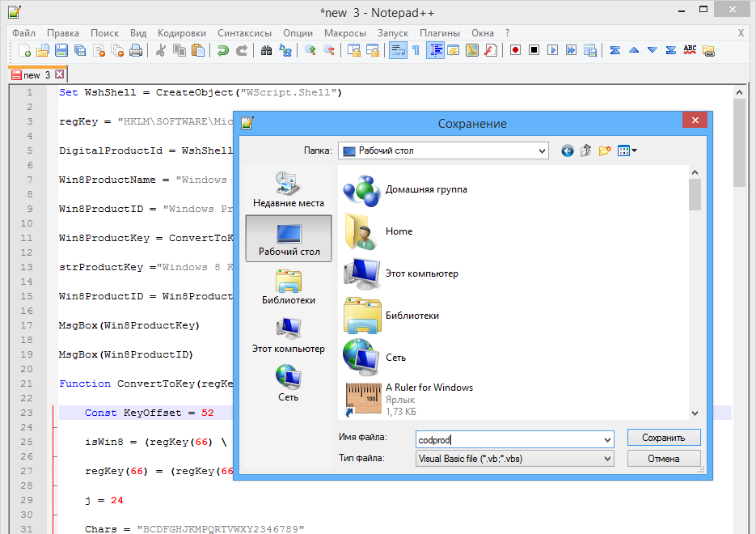
Task: Click the Print toolbar icon
Action: pyautogui.click(x=136, y=50)
